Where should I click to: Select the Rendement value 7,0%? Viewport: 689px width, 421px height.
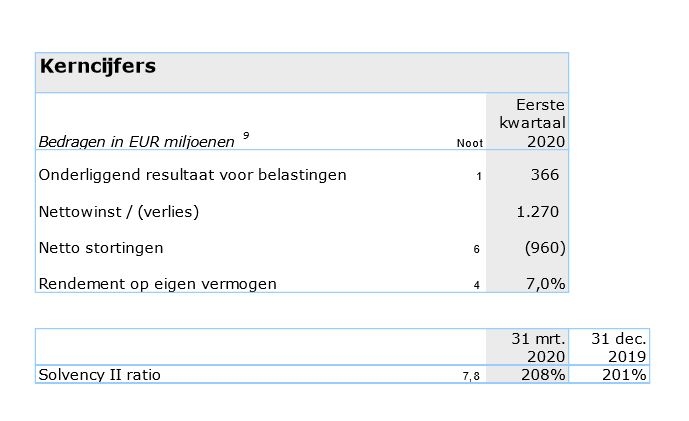point(546,284)
